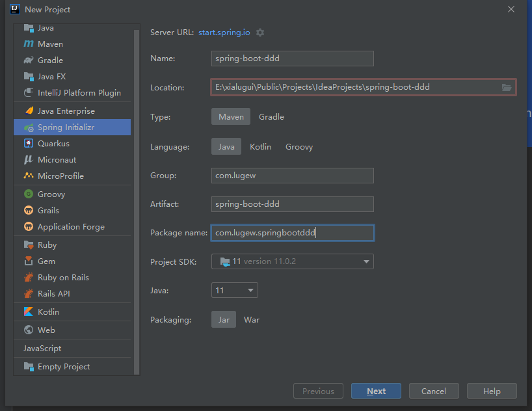Select War packaging
Viewport: 532px width, 411px height.
252,320
